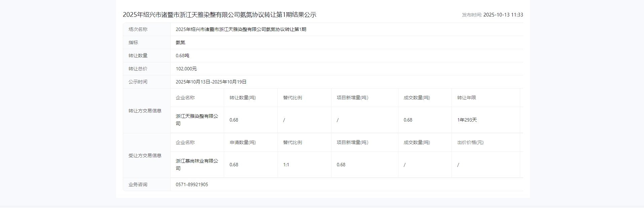Select the 指标 value 氨氮
644x208 pixels.
[x=180, y=42]
